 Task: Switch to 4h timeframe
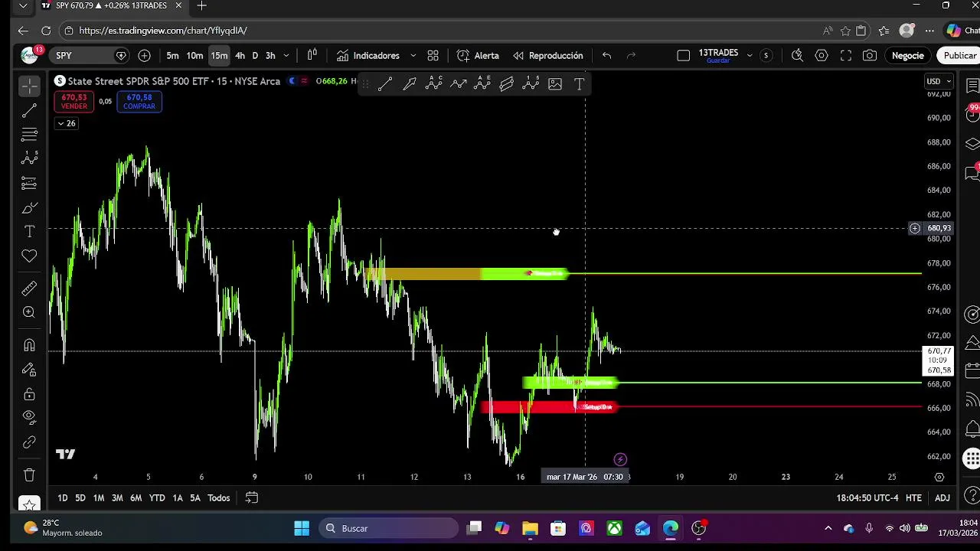coord(240,55)
